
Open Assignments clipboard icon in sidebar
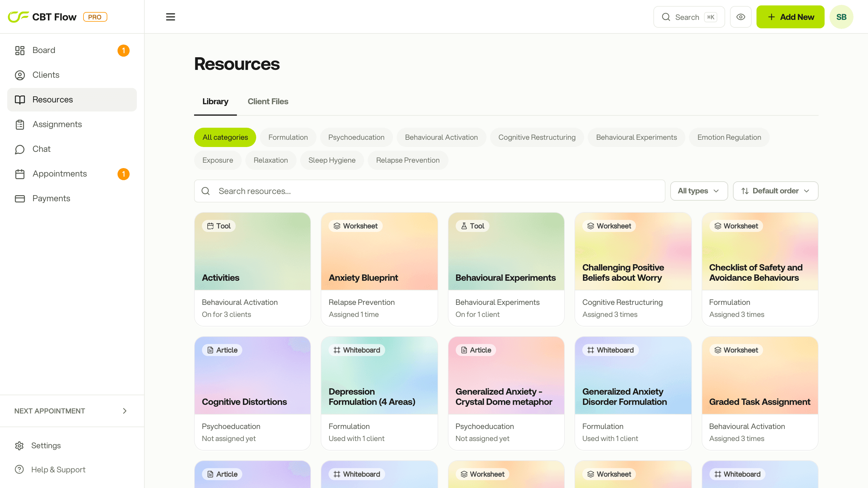pyautogui.click(x=20, y=125)
